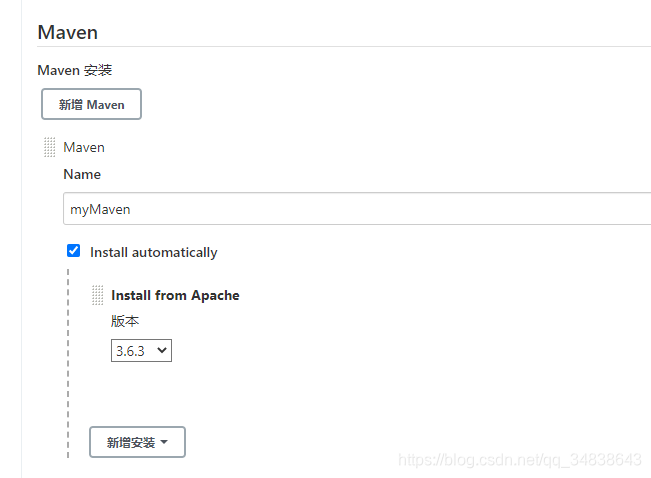
Task: Click the 新增 Maven button
Action: click(x=91, y=104)
